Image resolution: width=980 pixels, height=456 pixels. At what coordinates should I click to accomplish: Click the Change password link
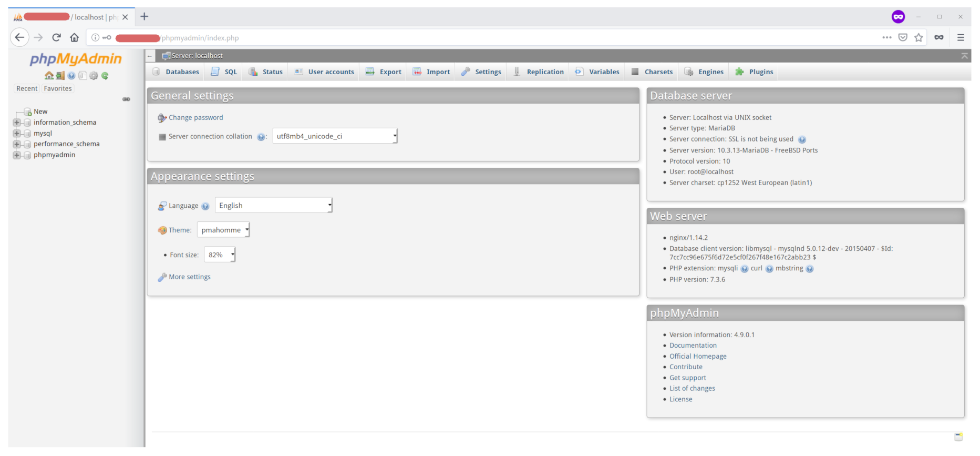click(x=196, y=118)
